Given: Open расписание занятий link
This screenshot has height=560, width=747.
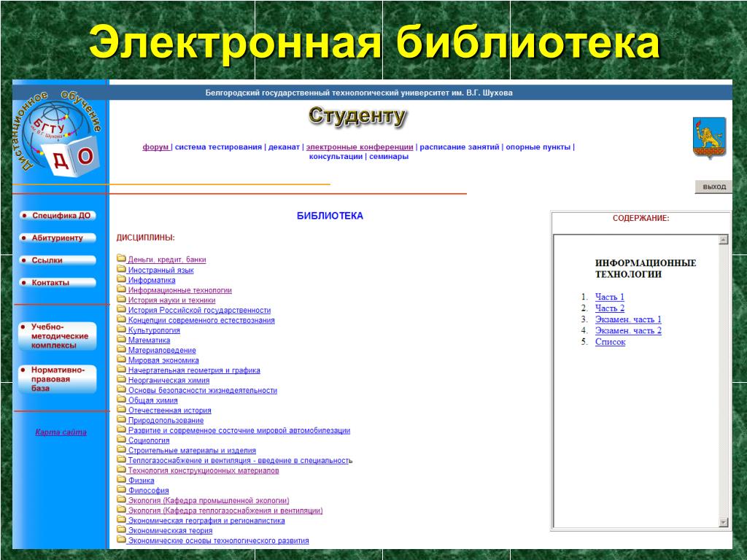Looking at the screenshot, I should (x=460, y=147).
